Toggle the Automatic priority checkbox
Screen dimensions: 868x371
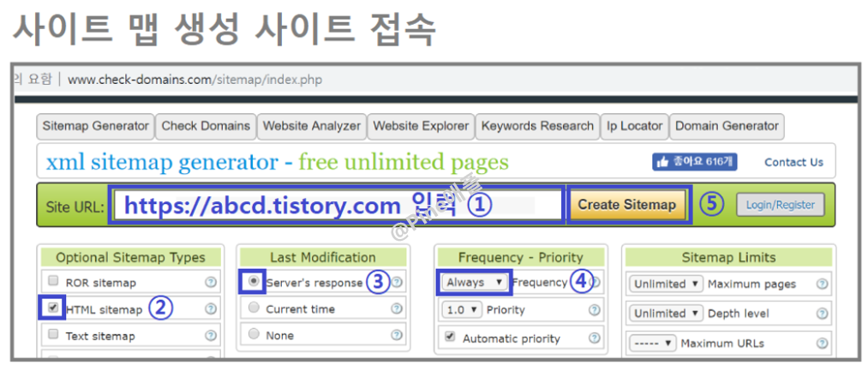pyautogui.click(x=450, y=337)
